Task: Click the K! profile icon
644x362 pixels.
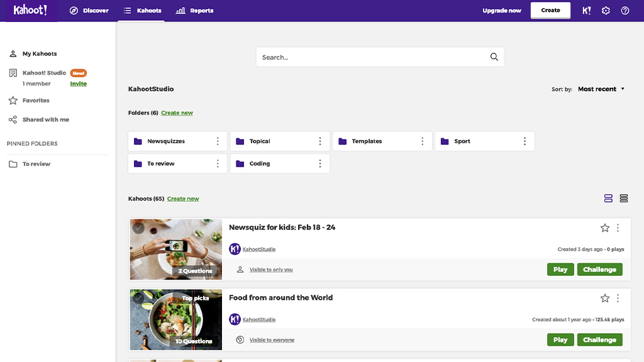Action: [x=586, y=10]
